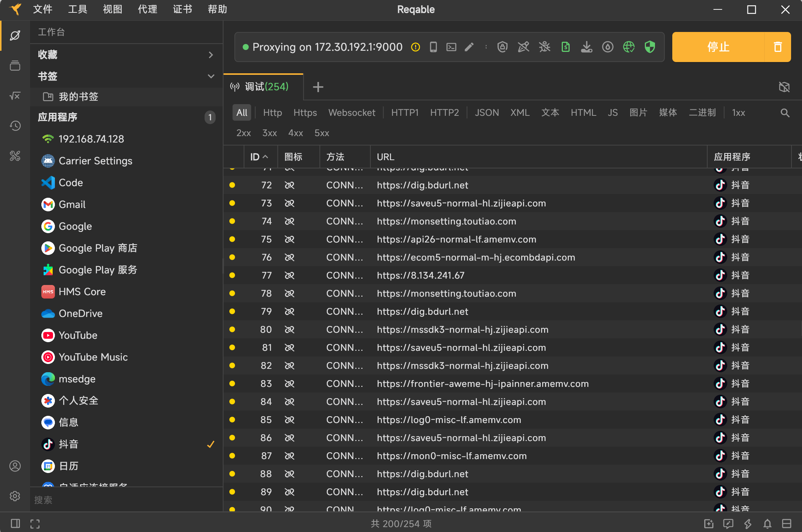
Task: Click the pencil edit icon in proxy bar
Action: 469,47
